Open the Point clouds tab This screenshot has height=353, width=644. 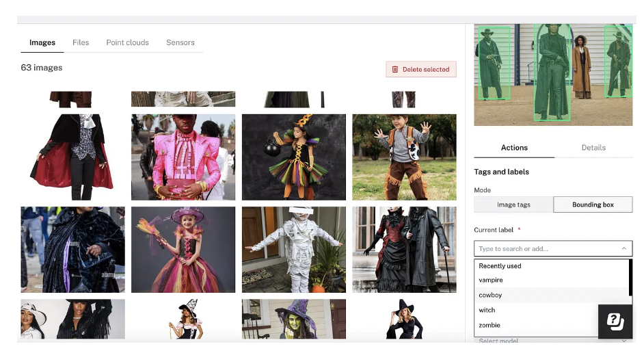pos(127,42)
